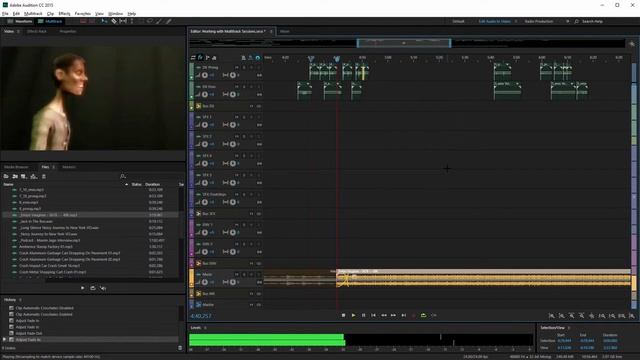Click the Play button in transport

(x=353, y=315)
